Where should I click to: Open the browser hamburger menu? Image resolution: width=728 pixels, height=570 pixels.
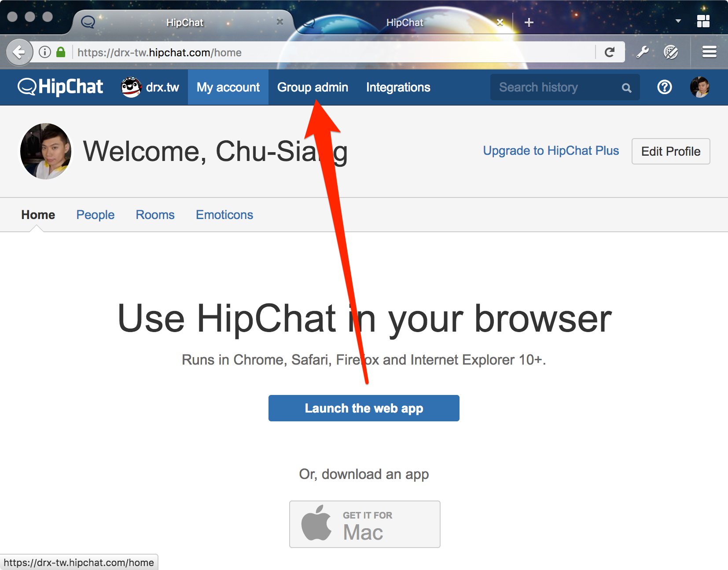pos(710,52)
